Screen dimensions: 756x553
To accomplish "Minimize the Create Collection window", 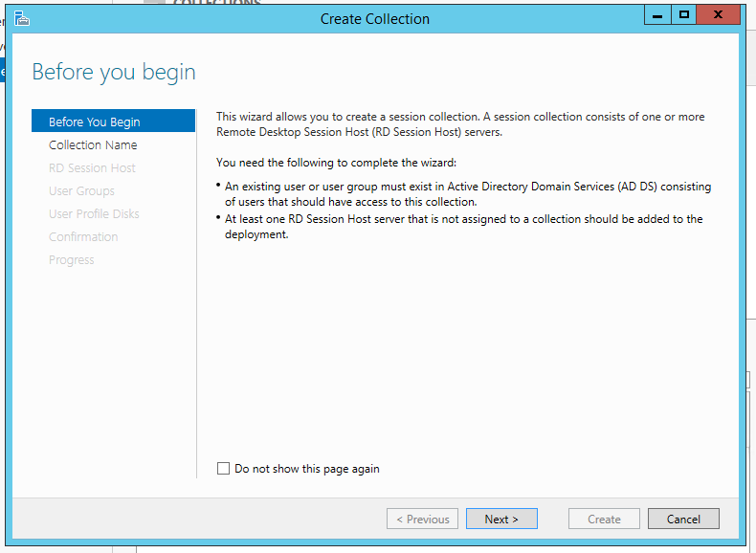I will point(657,14).
